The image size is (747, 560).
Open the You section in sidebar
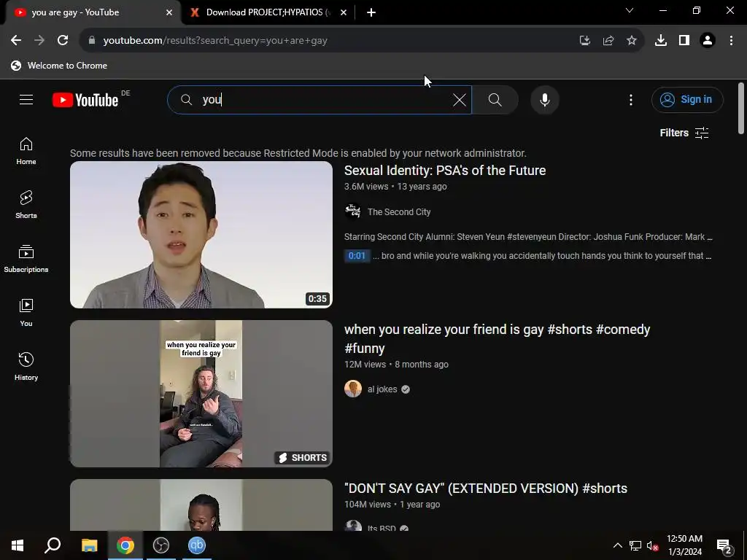[26, 312]
